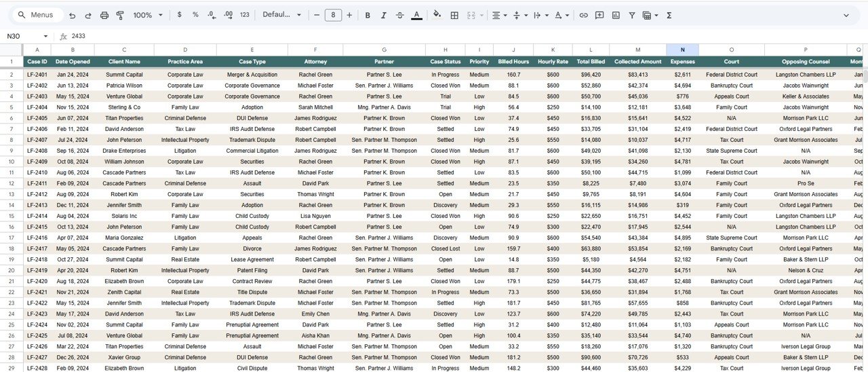
Task: Select the Paint format tool
Action: click(x=120, y=15)
